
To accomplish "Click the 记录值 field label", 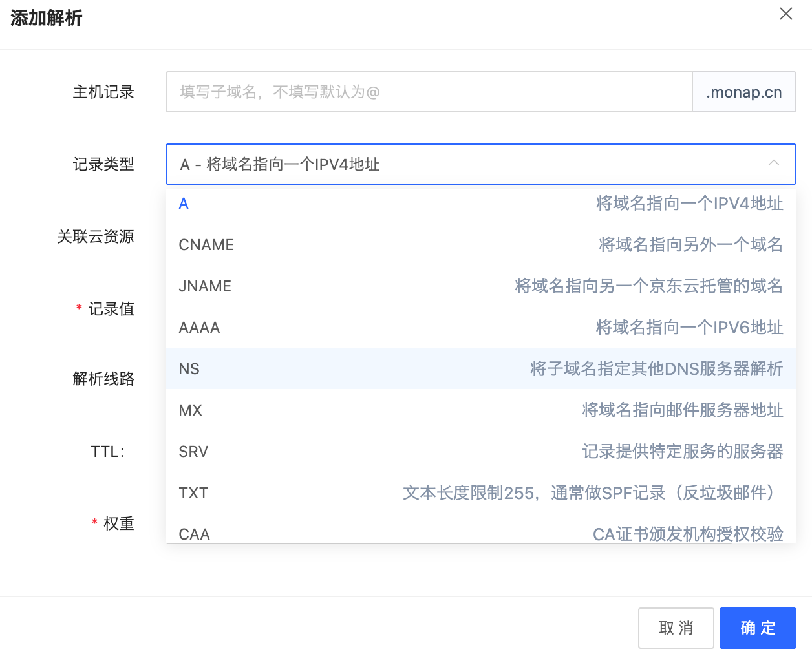I will [x=111, y=309].
